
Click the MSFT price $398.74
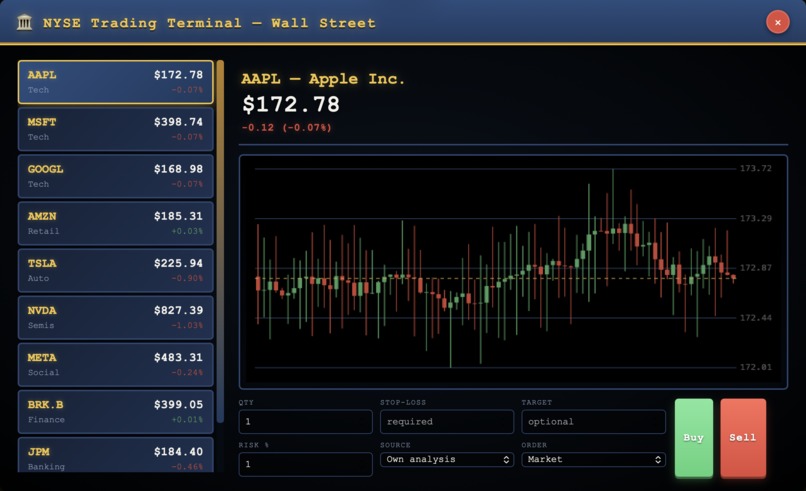click(178, 122)
